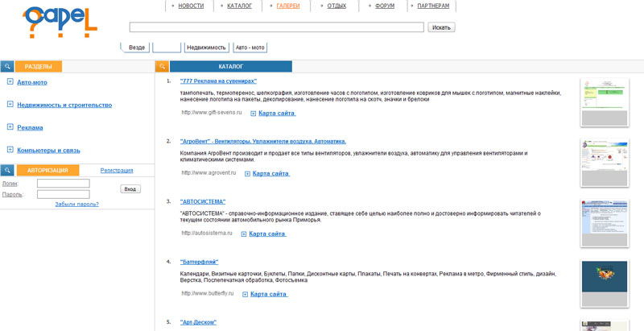Click Карта сайта link for autosistema.ru
This screenshot has width=644, height=331.
tap(267, 234)
